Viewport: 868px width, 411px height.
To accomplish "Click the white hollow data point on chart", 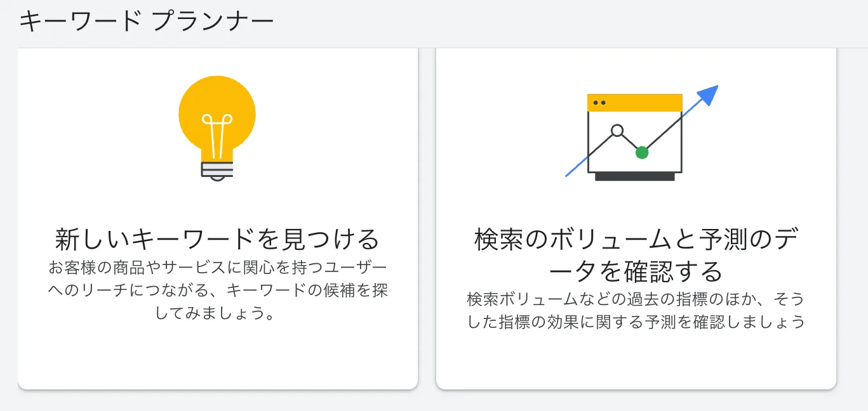I will [617, 131].
